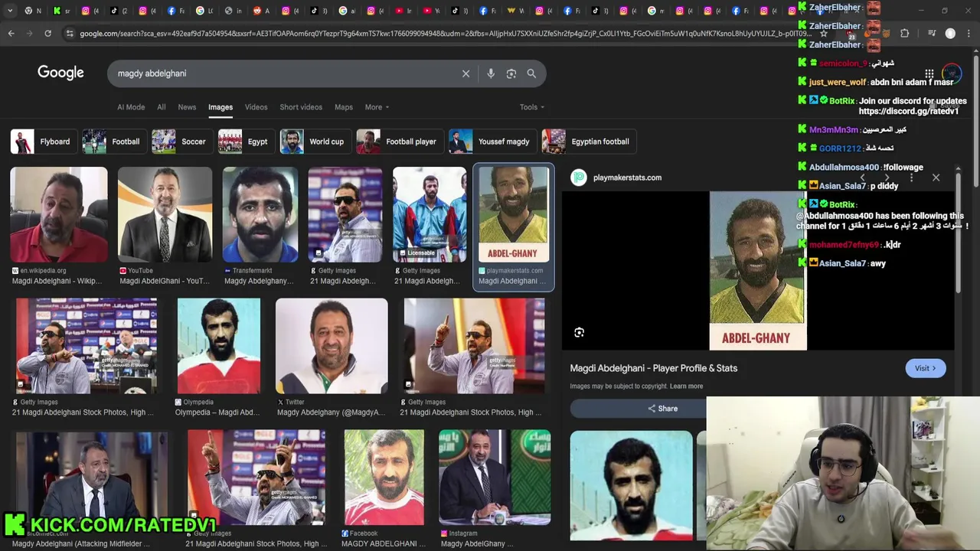Filter by the Youssef magdy chip

[492, 142]
